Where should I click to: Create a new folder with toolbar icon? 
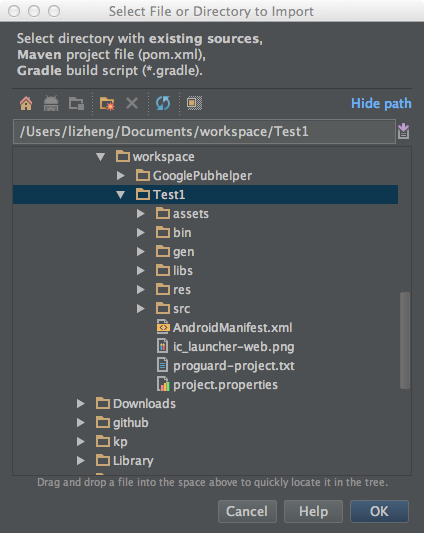tap(107, 103)
